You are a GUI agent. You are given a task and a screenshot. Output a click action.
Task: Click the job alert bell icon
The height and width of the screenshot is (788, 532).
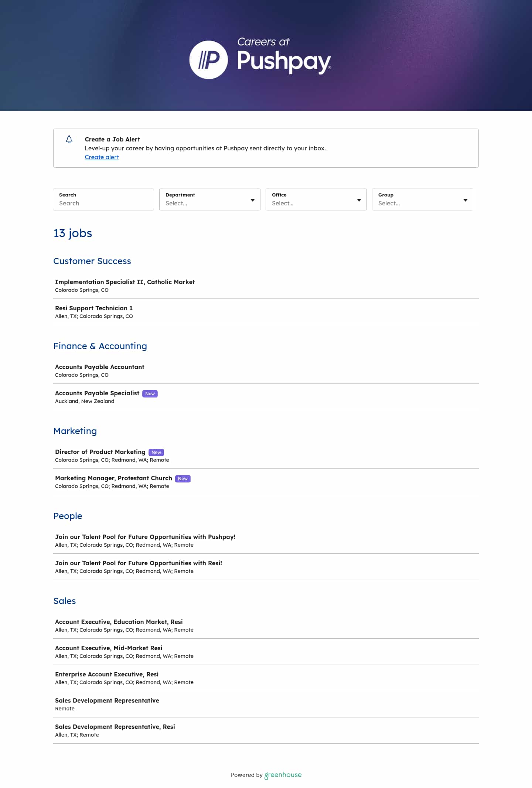[69, 139]
